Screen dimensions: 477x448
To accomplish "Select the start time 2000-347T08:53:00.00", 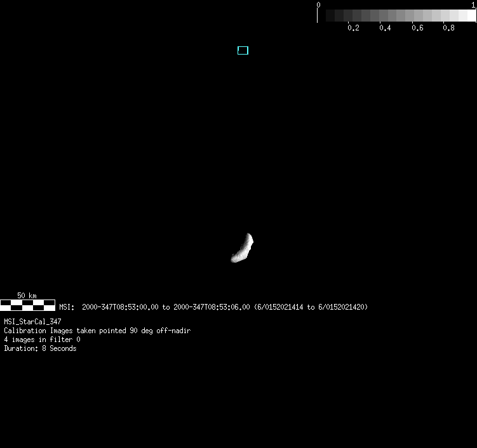I will 120,307.
